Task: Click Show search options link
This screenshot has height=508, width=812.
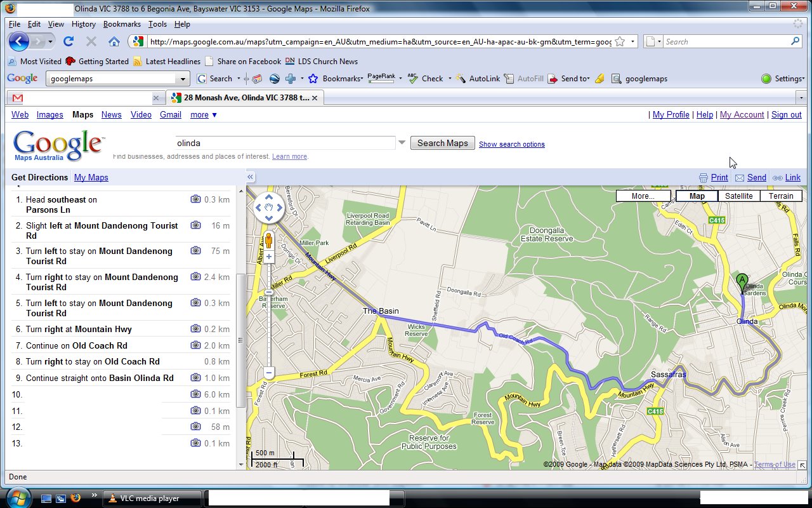Action: pyautogui.click(x=512, y=144)
